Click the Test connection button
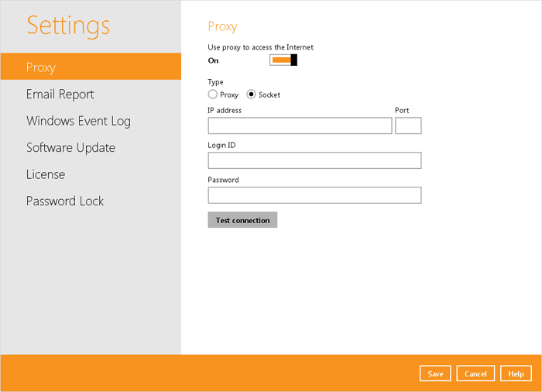Screen dimensions: 542x392 pyautogui.click(x=242, y=220)
